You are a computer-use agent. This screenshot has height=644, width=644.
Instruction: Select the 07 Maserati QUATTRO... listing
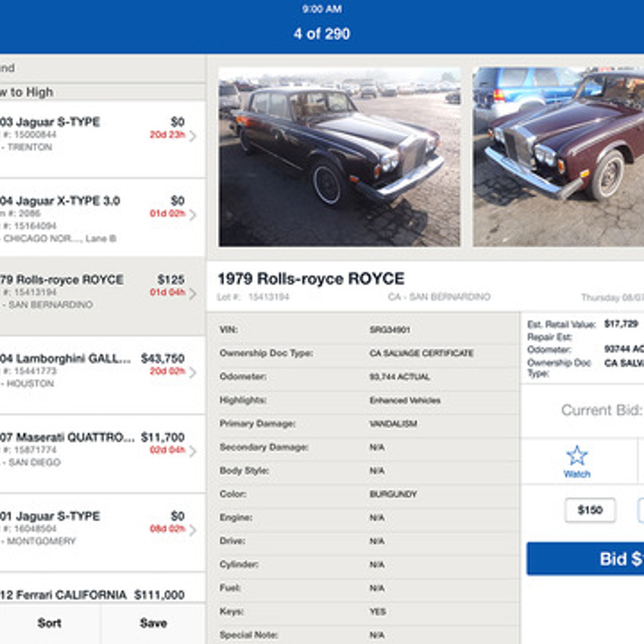pos(103,454)
